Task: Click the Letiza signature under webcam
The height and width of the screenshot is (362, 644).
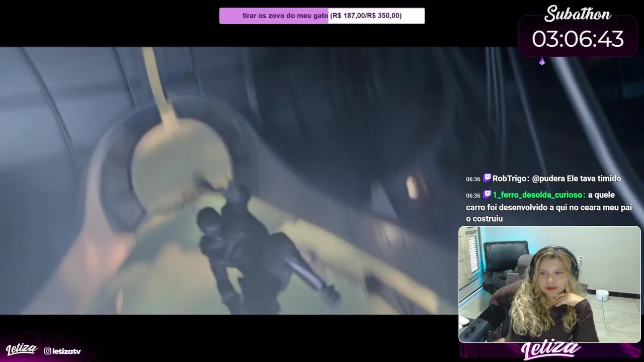Action: (551, 350)
